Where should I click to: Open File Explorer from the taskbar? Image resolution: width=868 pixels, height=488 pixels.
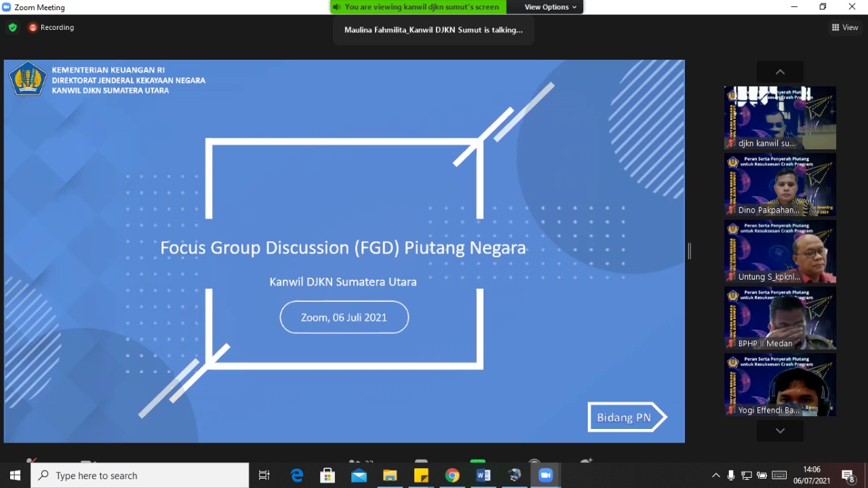coord(390,475)
